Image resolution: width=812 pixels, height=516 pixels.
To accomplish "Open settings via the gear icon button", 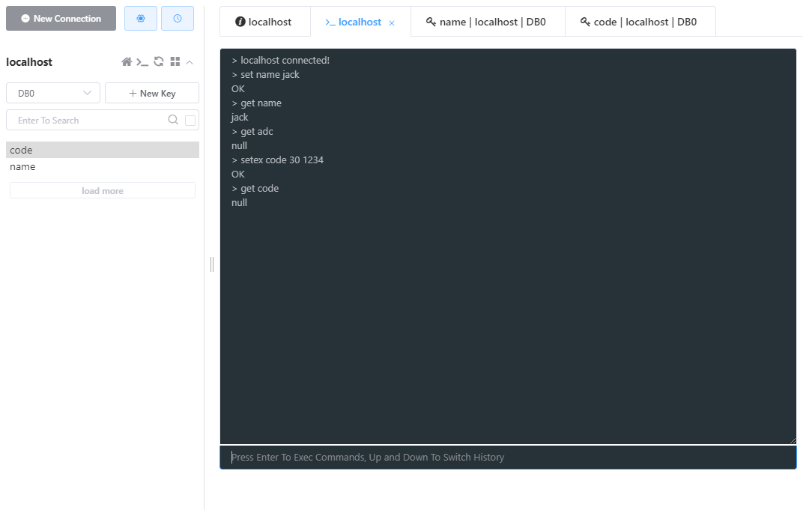I will pos(141,19).
